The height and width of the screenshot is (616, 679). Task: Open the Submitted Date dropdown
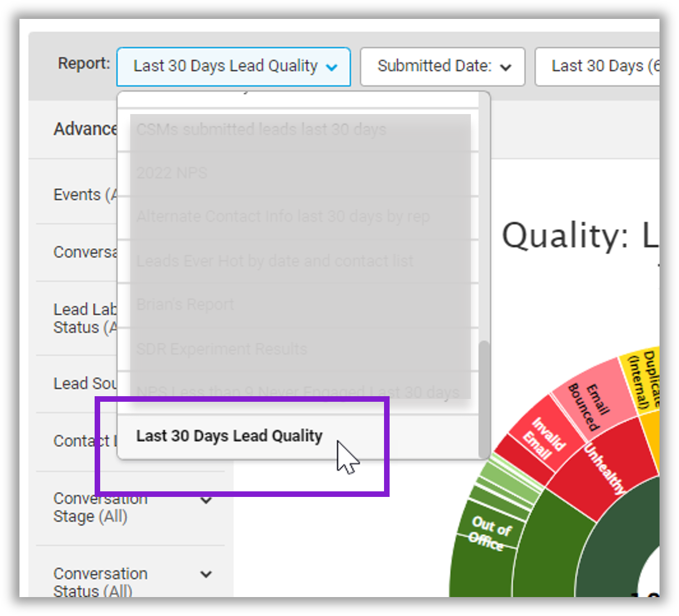click(442, 67)
